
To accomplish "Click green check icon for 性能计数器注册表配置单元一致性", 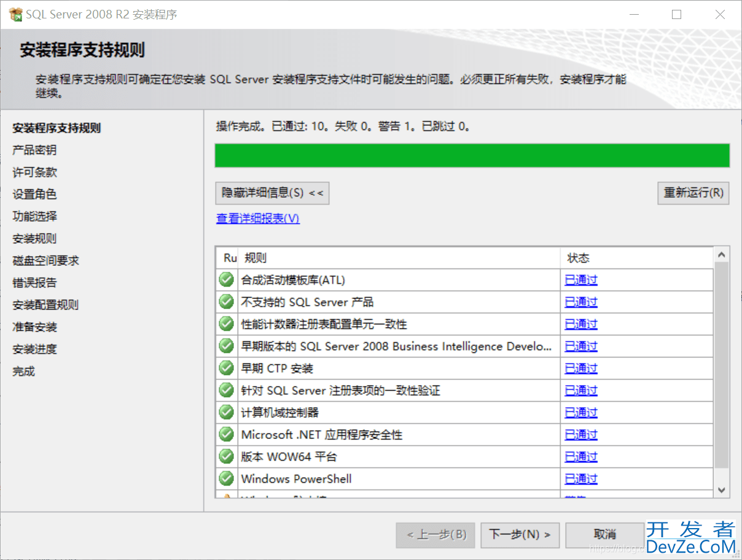I will (x=227, y=324).
